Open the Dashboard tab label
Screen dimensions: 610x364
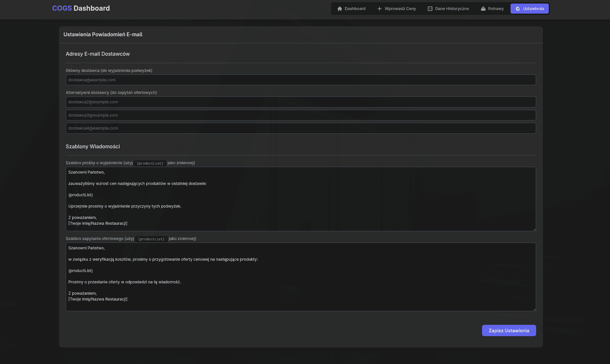(x=355, y=9)
